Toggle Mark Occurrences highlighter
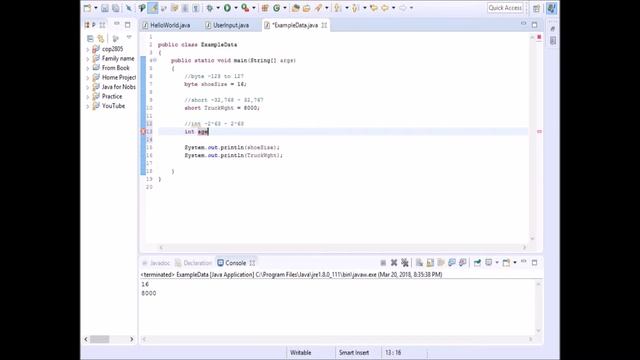Screen dimensions: 640x360 tap(153, 8)
